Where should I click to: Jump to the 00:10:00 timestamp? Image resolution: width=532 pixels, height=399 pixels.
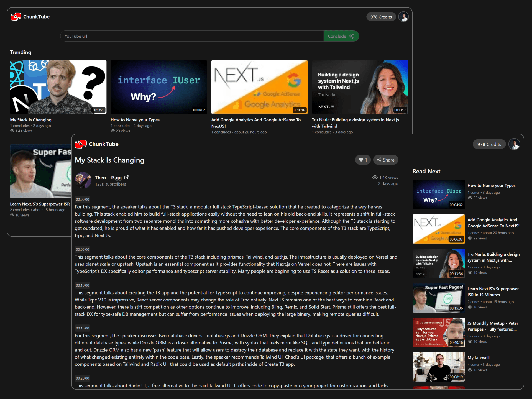click(x=83, y=285)
